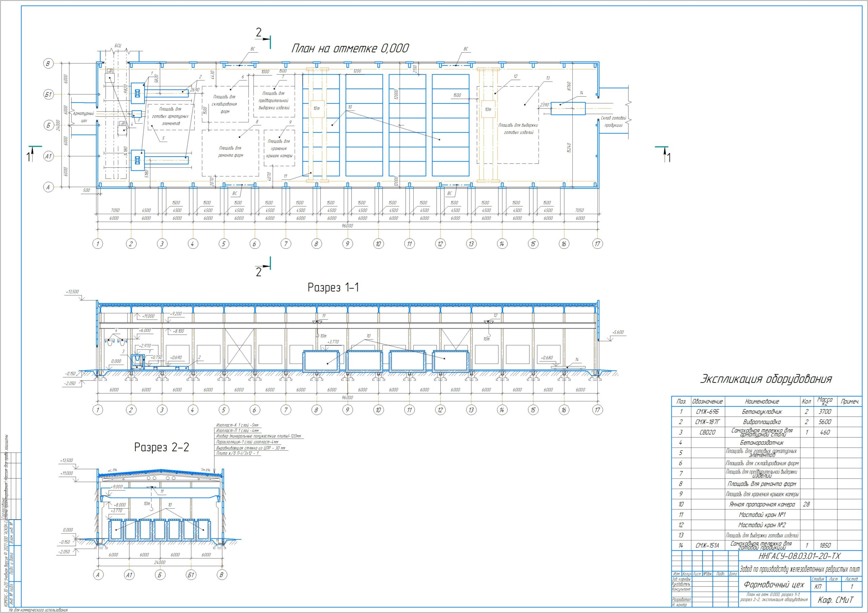Click the stage value 'КП'
The image size is (868, 613).
(818, 587)
